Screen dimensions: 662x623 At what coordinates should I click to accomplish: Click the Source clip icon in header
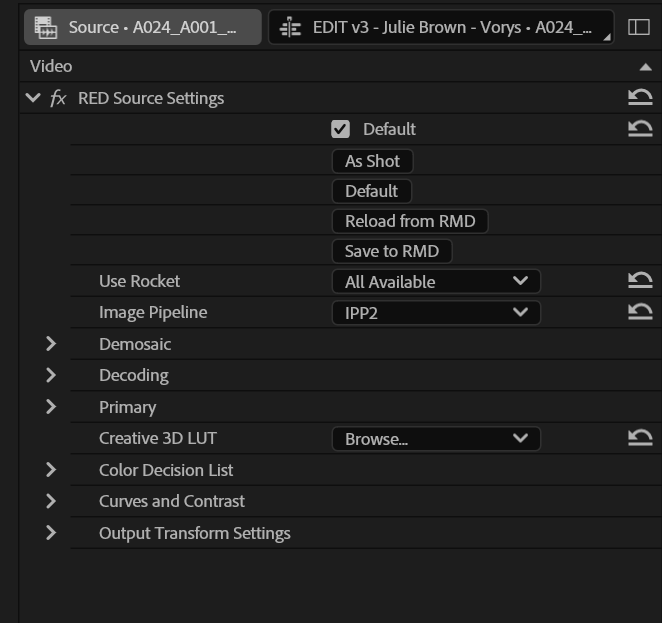pyautogui.click(x=45, y=27)
